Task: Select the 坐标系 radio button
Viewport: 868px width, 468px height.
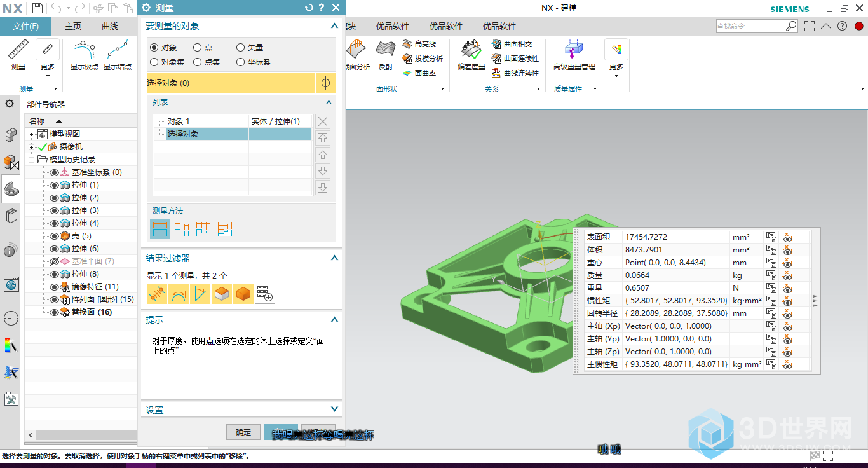Action: click(240, 62)
